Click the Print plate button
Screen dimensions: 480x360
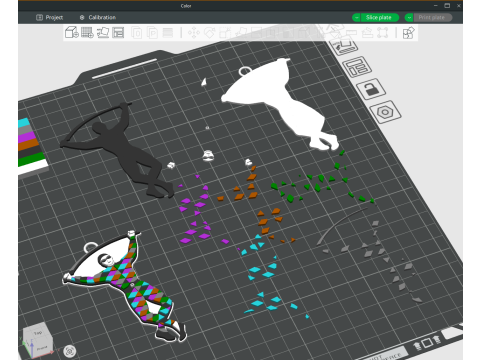(433, 17)
